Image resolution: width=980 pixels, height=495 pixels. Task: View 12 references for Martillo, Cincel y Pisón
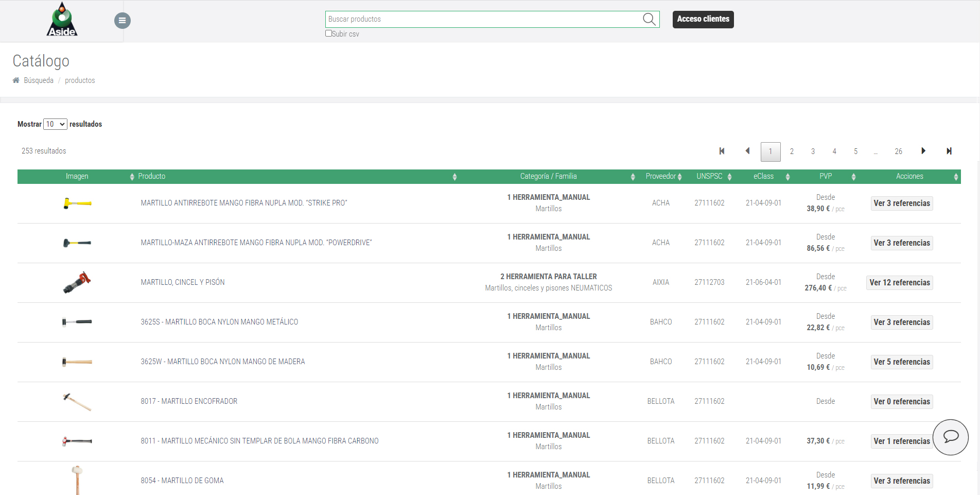pyautogui.click(x=899, y=283)
